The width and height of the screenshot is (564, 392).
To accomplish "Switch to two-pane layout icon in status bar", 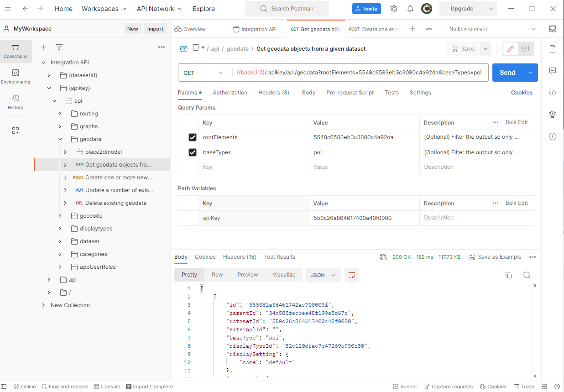I will tap(544, 387).
